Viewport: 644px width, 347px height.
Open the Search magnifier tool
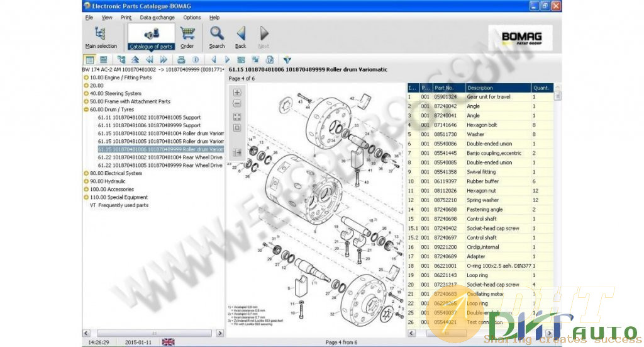(x=217, y=37)
